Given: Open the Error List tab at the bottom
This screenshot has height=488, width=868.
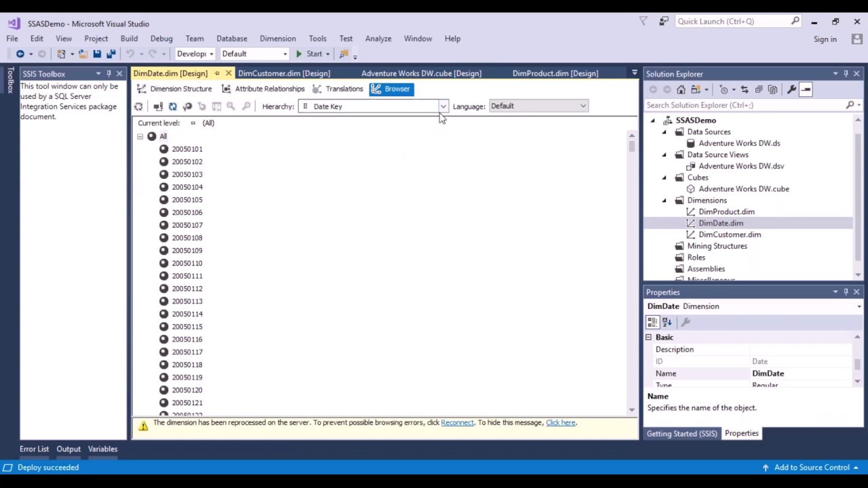Looking at the screenshot, I should click(x=34, y=449).
